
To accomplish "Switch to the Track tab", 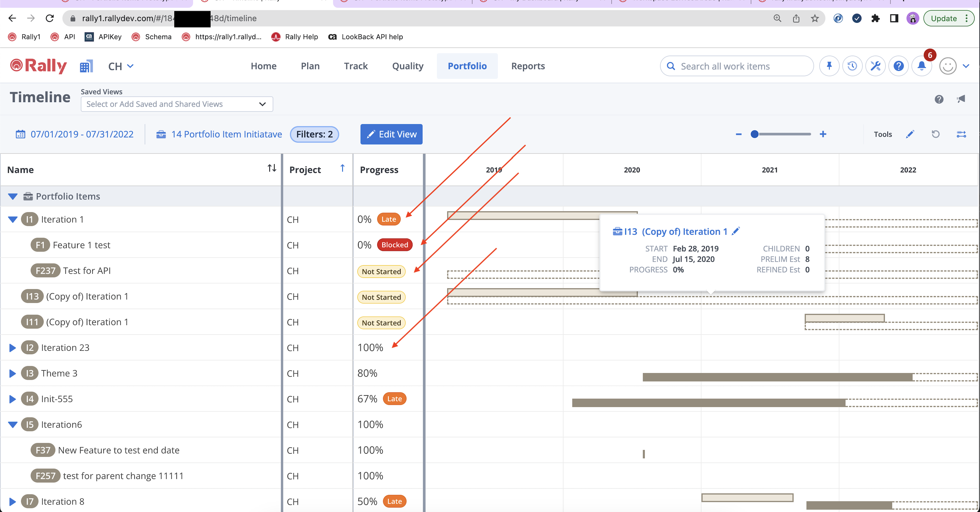I will (355, 66).
